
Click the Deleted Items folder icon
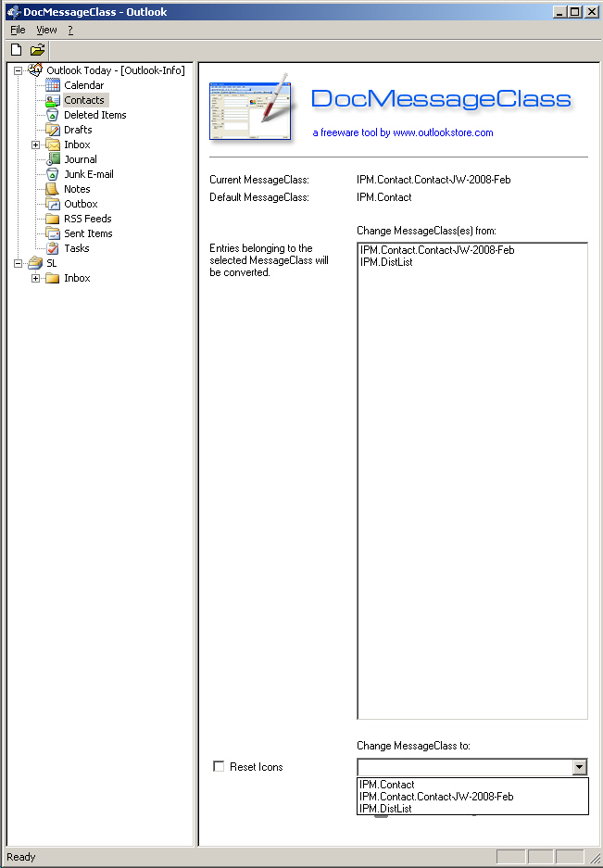click(53, 115)
